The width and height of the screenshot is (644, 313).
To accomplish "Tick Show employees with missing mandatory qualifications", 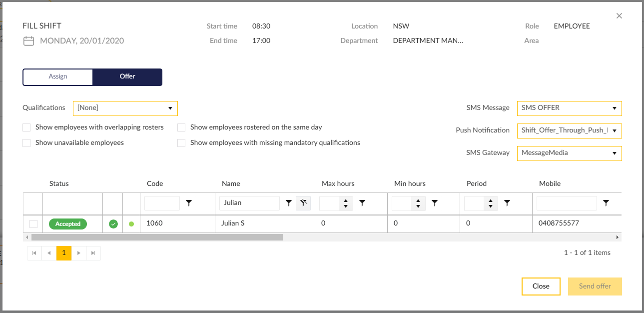I will (x=181, y=143).
